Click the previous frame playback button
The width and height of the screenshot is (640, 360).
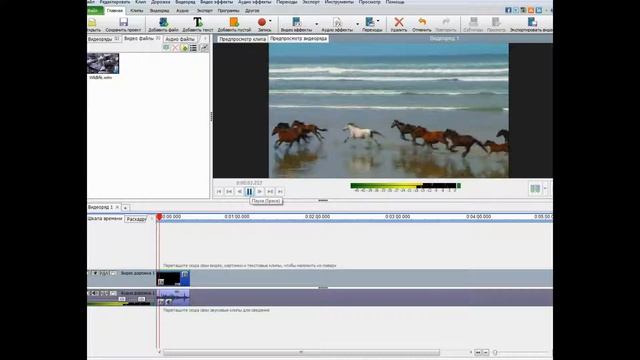click(x=229, y=191)
